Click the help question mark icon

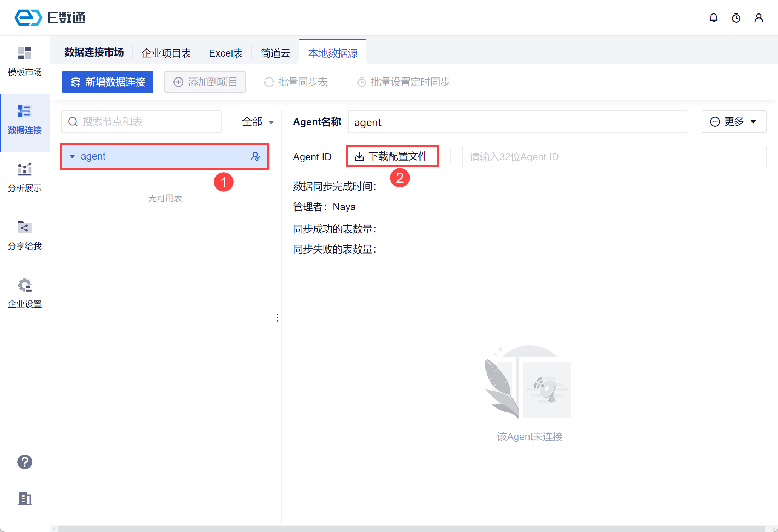[x=25, y=462]
